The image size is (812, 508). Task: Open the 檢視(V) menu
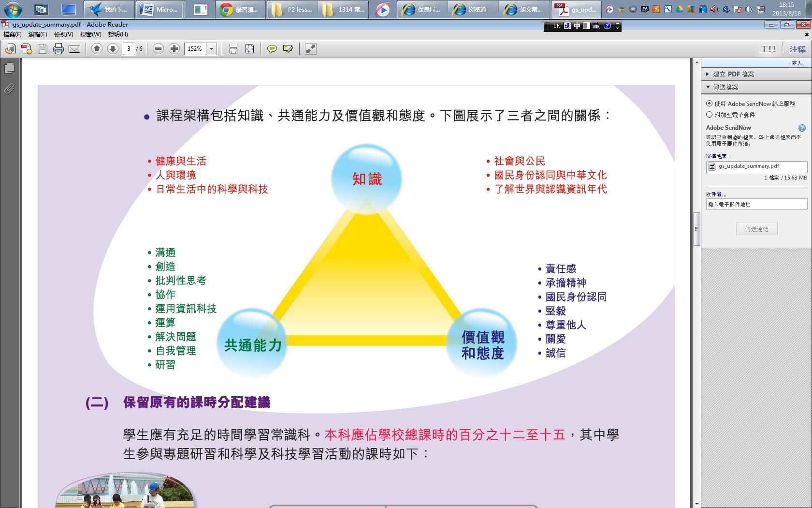pos(63,34)
